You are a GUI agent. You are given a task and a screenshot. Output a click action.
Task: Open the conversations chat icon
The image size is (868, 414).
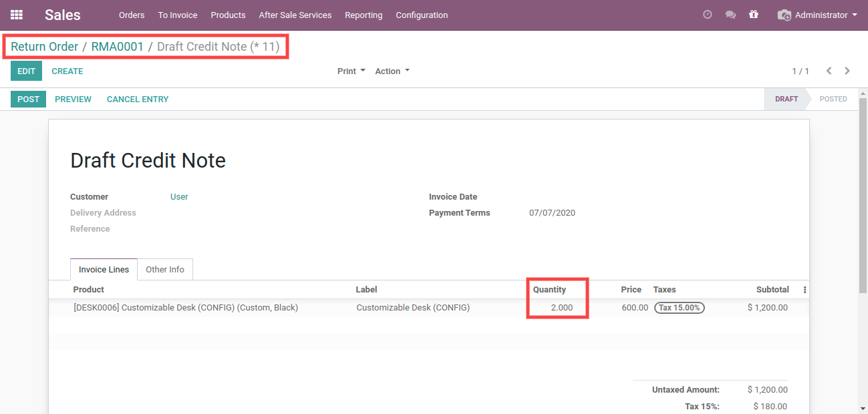pyautogui.click(x=730, y=15)
